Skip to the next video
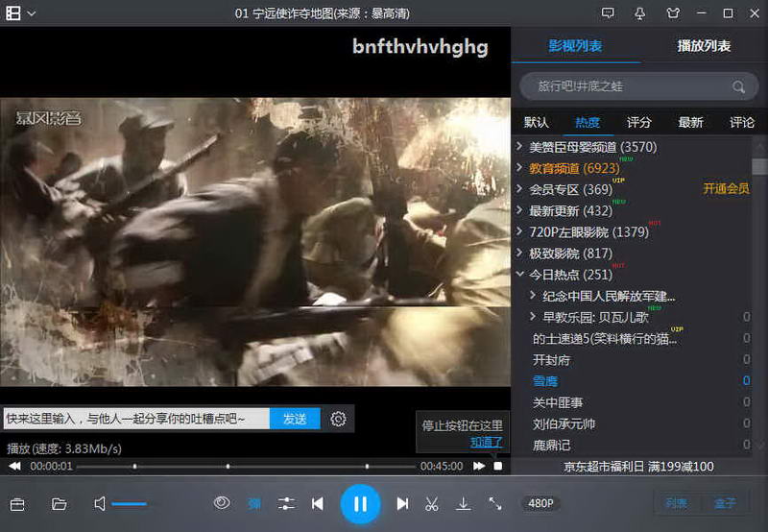The height and width of the screenshot is (532, 768). [x=402, y=503]
